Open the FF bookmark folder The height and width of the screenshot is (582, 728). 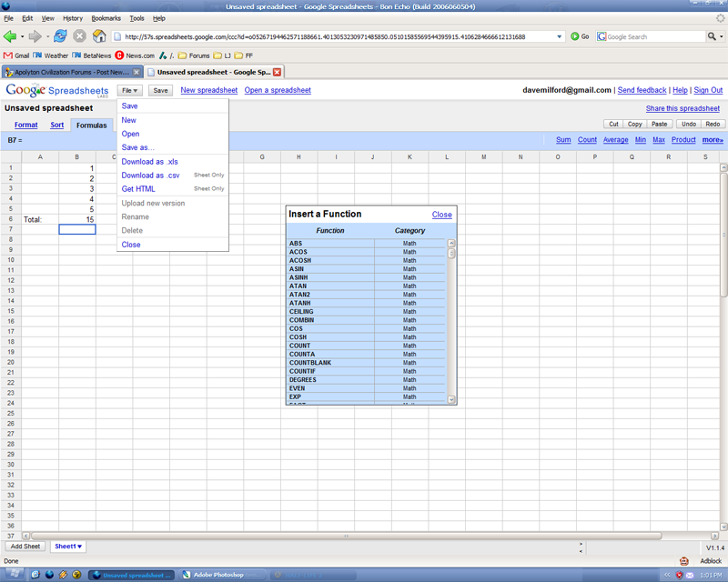(244, 55)
